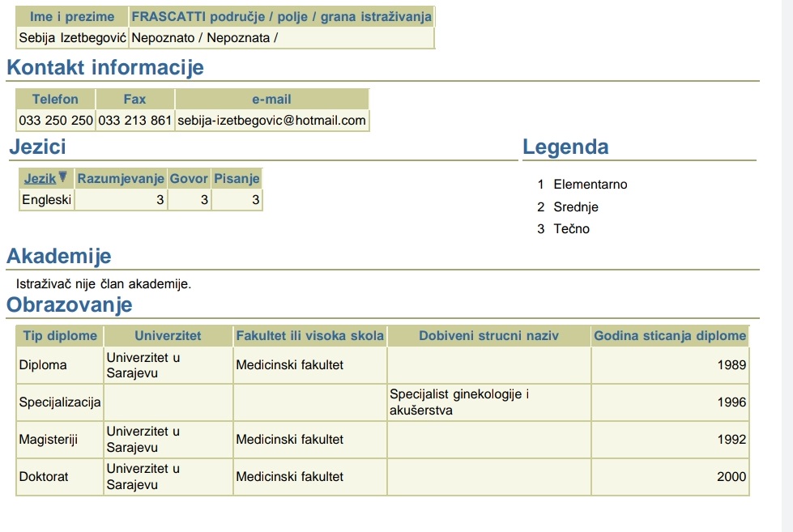Click the name Sebija Izetbegović

(73, 37)
